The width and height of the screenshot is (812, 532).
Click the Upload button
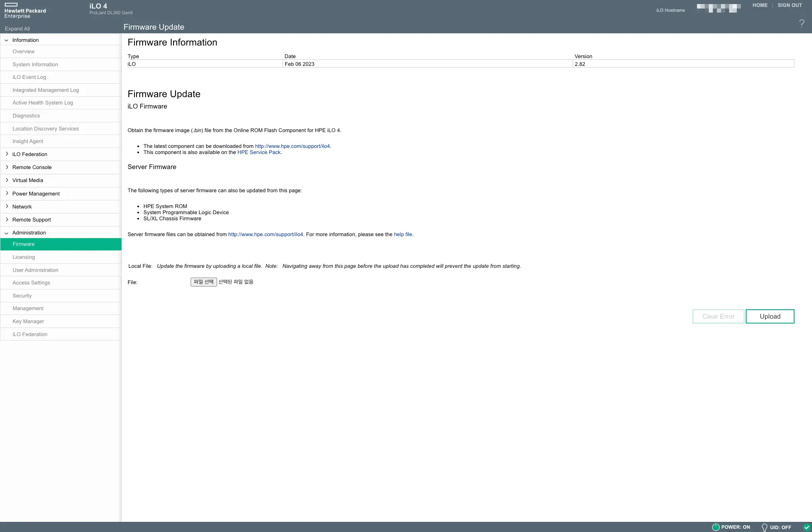point(770,317)
